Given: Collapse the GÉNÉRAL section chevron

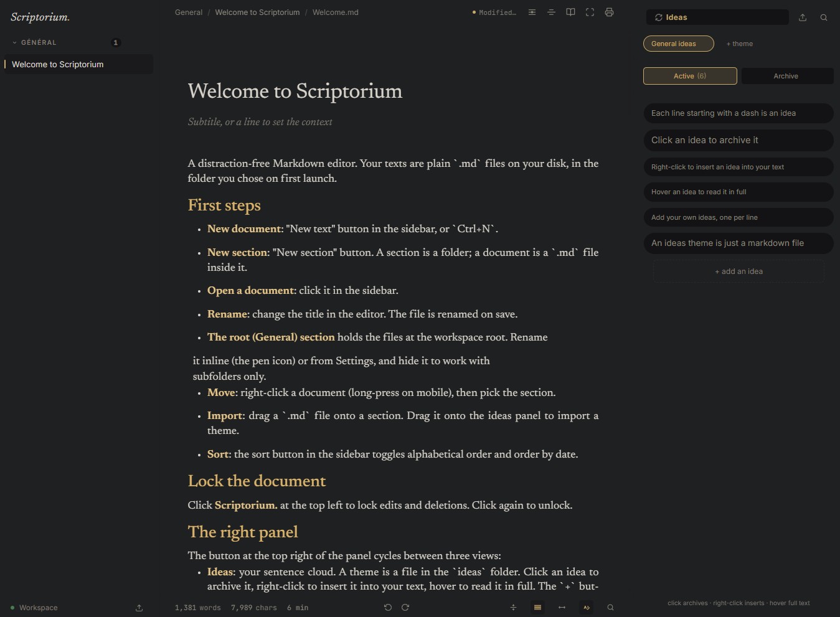Looking at the screenshot, I should click(14, 42).
